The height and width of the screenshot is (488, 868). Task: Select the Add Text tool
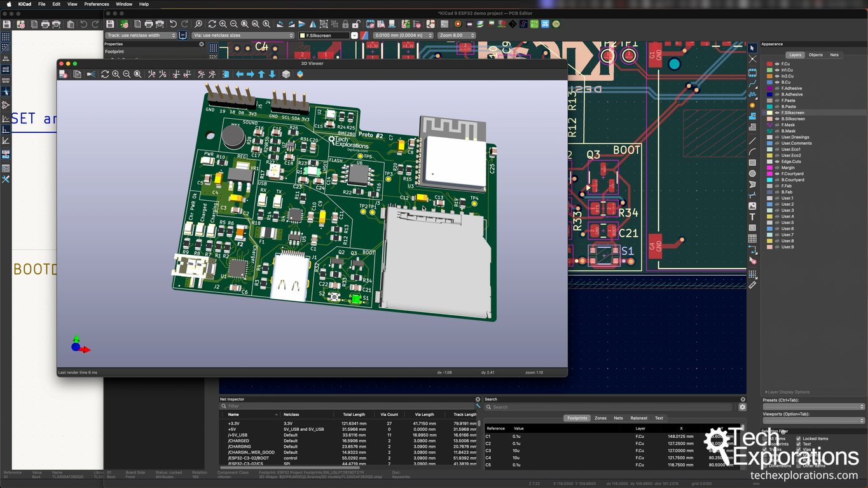[752, 217]
